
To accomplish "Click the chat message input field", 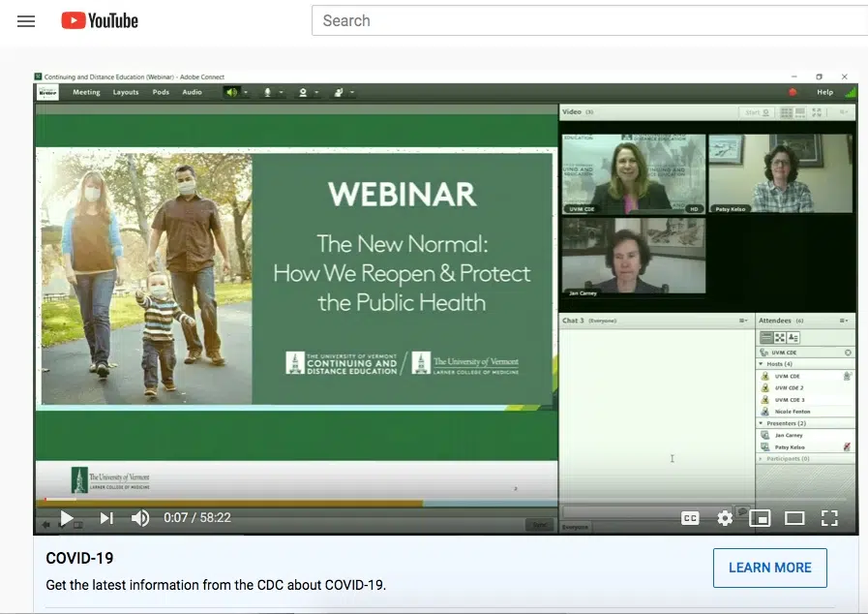I will [647, 512].
